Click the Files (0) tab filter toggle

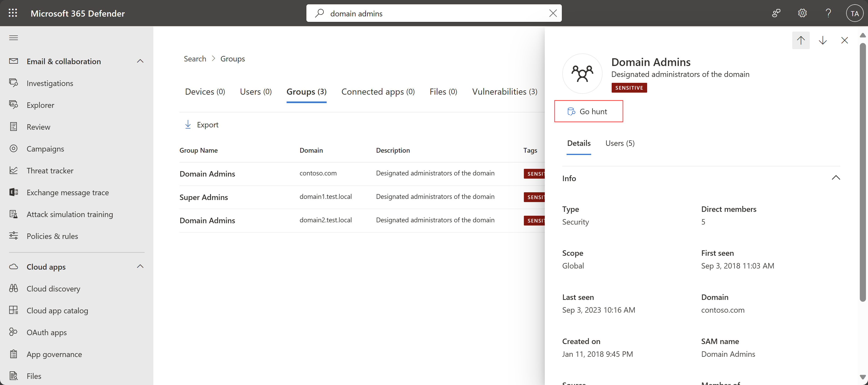443,91
